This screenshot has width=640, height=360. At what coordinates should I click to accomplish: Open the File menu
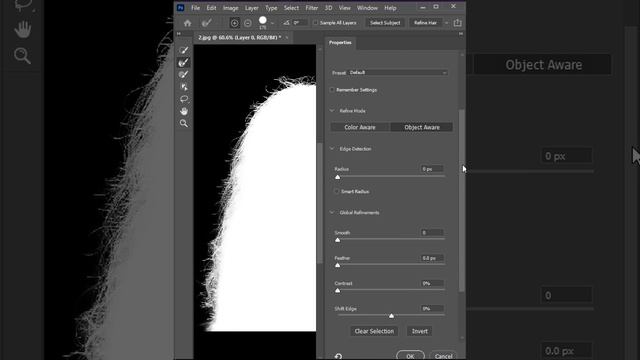pyautogui.click(x=196, y=8)
